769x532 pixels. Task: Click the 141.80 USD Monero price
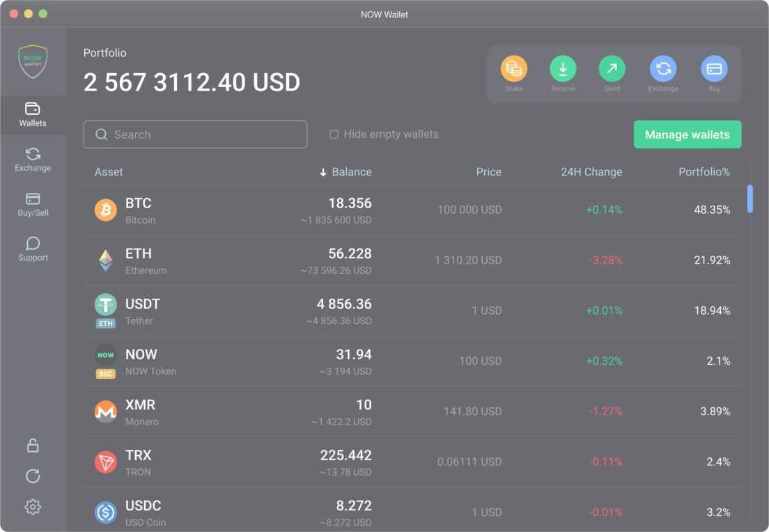pyautogui.click(x=473, y=412)
